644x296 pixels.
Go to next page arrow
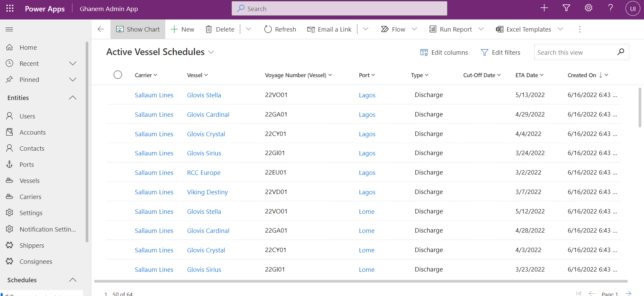click(x=628, y=293)
